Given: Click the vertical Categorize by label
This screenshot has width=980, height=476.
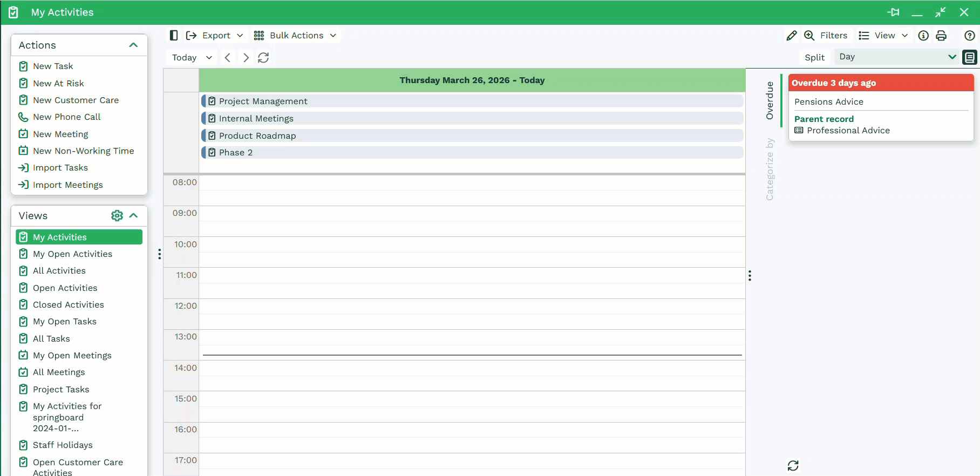Looking at the screenshot, I should pyautogui.click(x=770, y=169).
